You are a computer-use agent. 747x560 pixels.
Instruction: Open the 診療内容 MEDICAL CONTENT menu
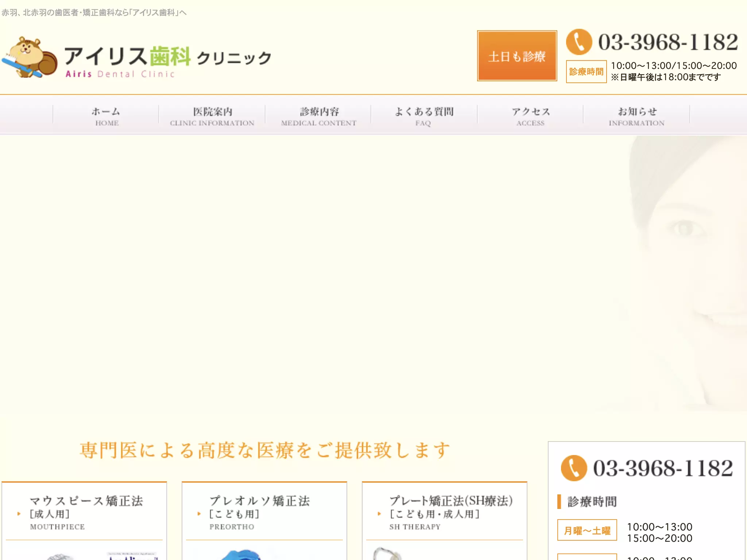click(318, 116)
